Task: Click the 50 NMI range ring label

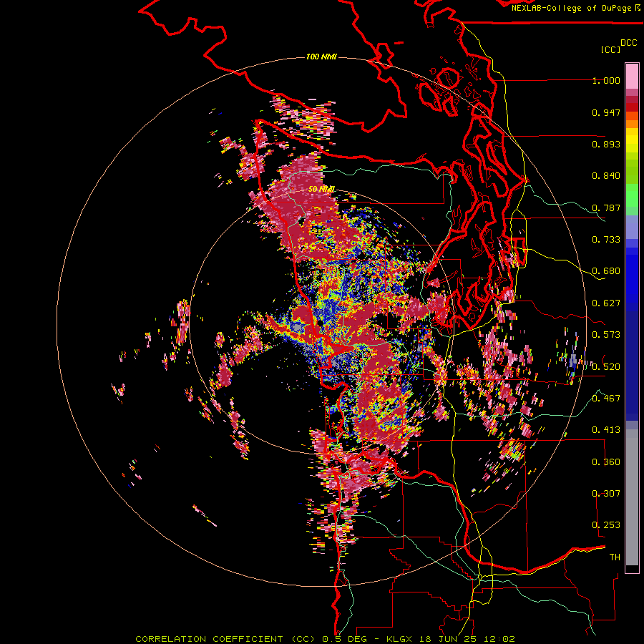Action: pos(321,190)
